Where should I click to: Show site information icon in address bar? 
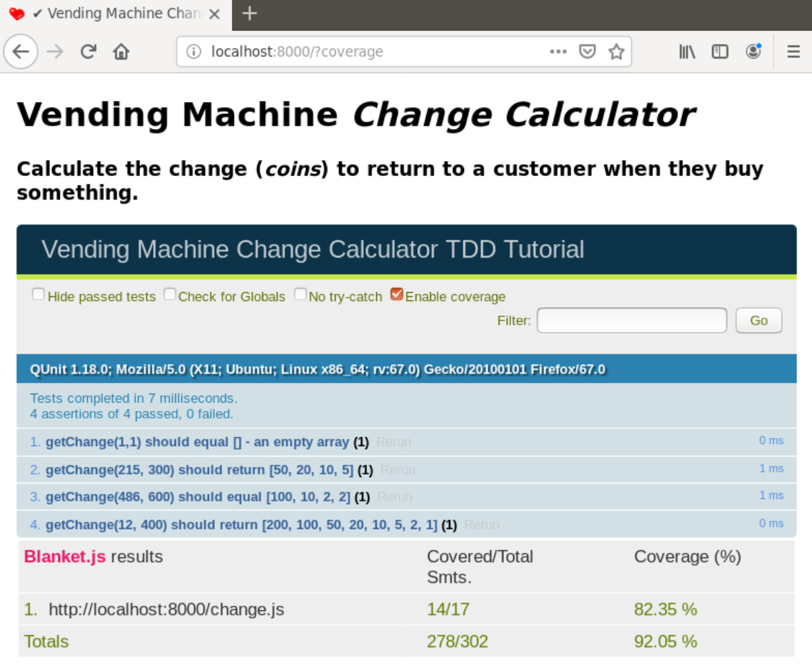tap(193, 51)
